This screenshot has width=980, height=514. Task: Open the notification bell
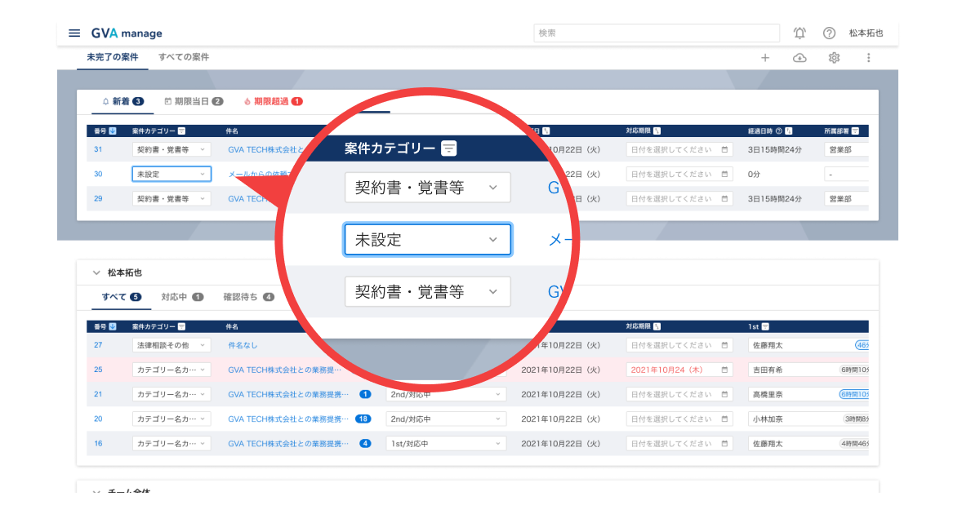click(x=800, y=33)
